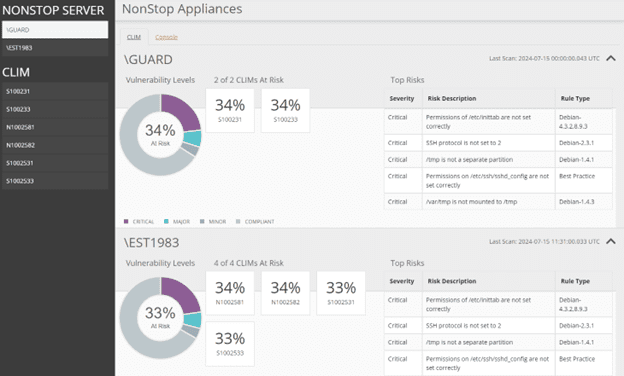
Task: Select \EST1983 in the NonStop Server list
Action: 55,48
